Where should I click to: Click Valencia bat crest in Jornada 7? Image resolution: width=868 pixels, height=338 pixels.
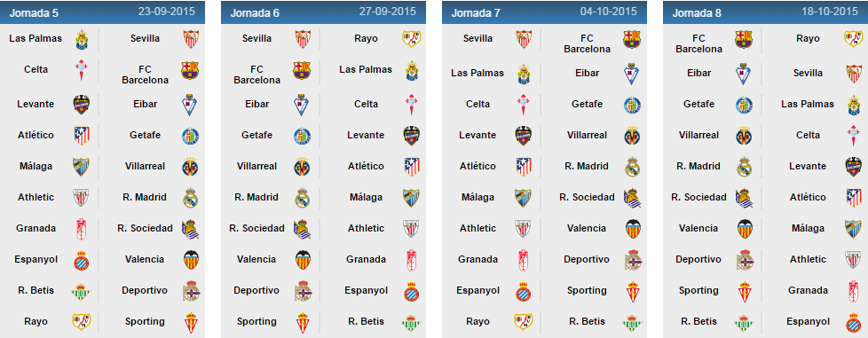pyautogui.click(x=633, y=229)
